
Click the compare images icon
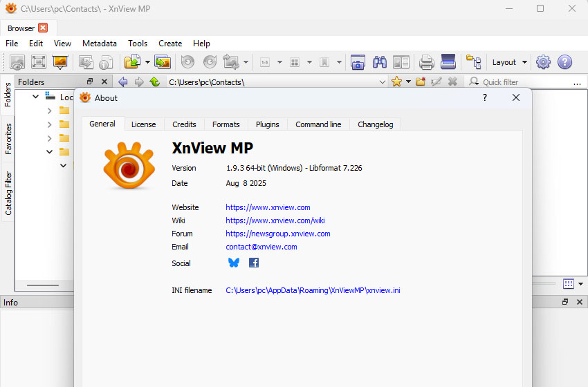[x=401, y=62]
